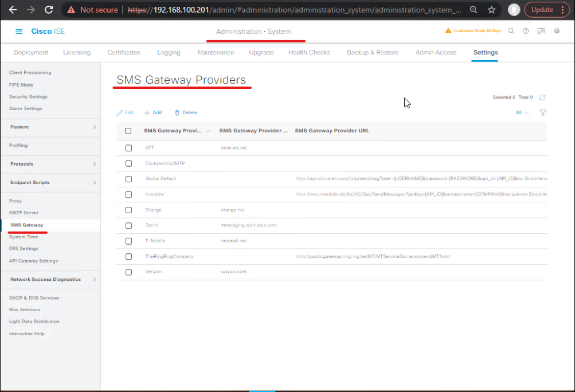575x392 pixels.
Task: Check the Inmobile provider checkbox
Action: [x=128, y=195]
